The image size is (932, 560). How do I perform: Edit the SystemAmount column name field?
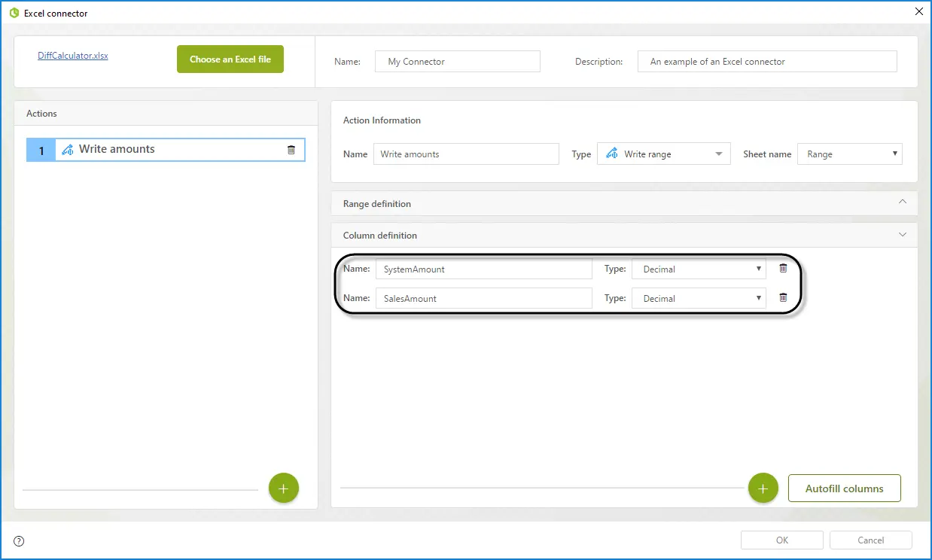click(x=484, y=269)
